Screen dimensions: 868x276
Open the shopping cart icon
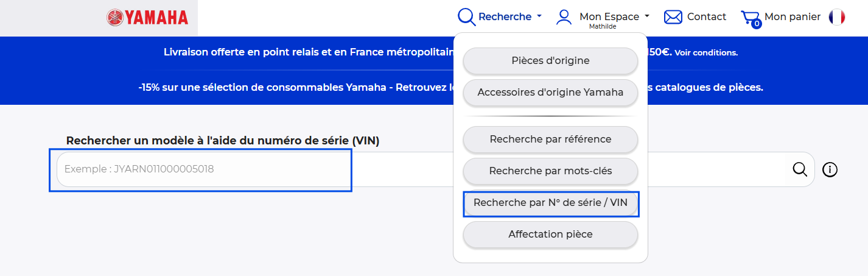pos(751,18)
